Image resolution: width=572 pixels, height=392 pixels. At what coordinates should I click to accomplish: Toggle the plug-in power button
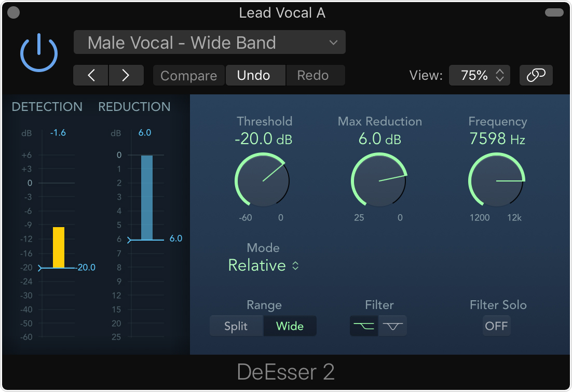pyautogui.click(x=38, y=53)
